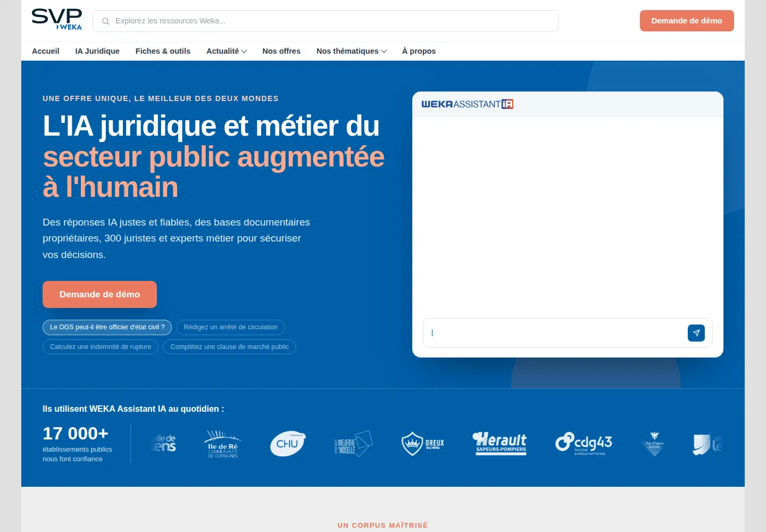
Task: Focus the Explorez les ressources Weka search field
Action: point(326,21)
